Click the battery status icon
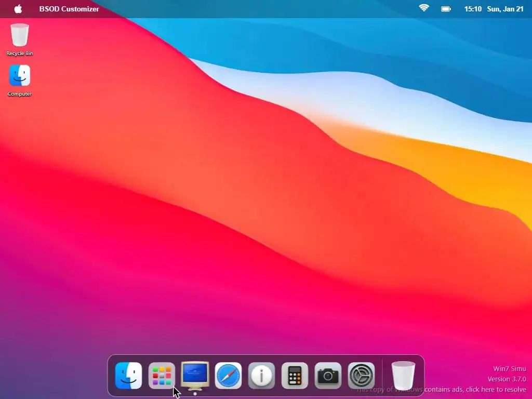 [x=446, y=9]
